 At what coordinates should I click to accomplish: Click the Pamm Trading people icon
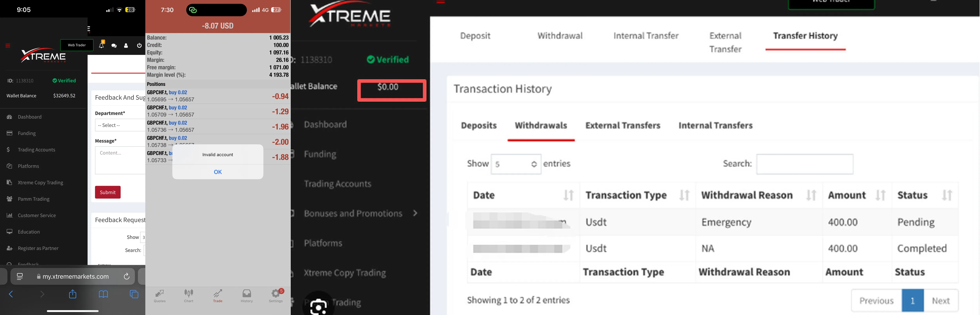click(x=10, y=199)
